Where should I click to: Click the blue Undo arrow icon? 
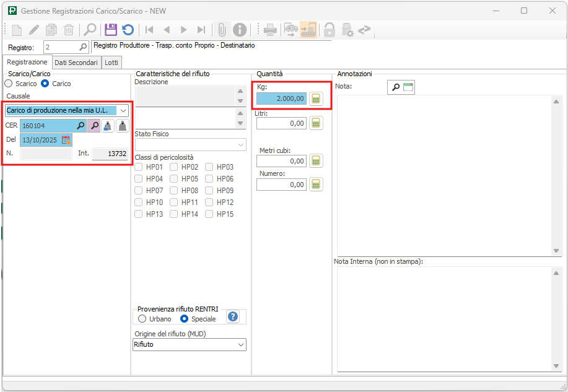(128, 29)
